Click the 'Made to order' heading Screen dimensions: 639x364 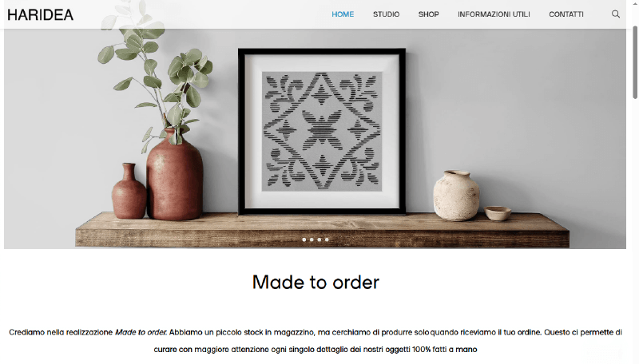(316, 282)
